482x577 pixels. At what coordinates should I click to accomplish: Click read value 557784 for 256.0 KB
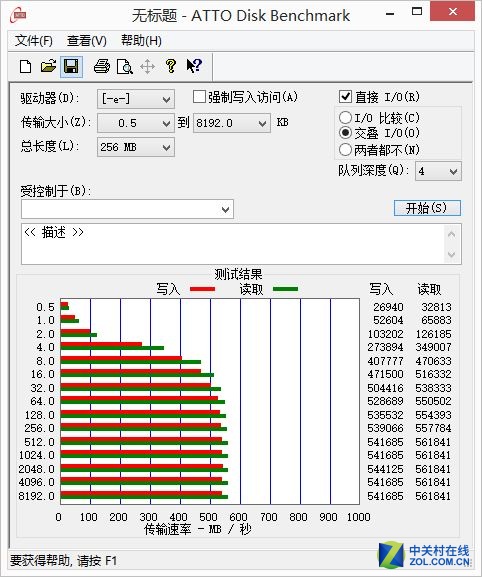point(433,428)
